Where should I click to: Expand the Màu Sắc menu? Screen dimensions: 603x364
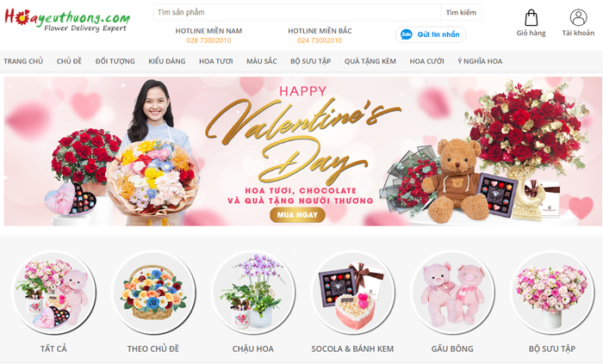(x=262, y=61)
